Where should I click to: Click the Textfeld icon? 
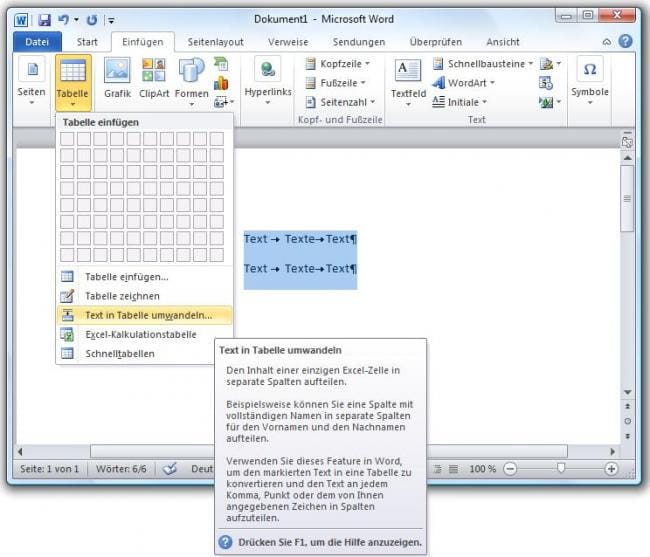[408, 70]
